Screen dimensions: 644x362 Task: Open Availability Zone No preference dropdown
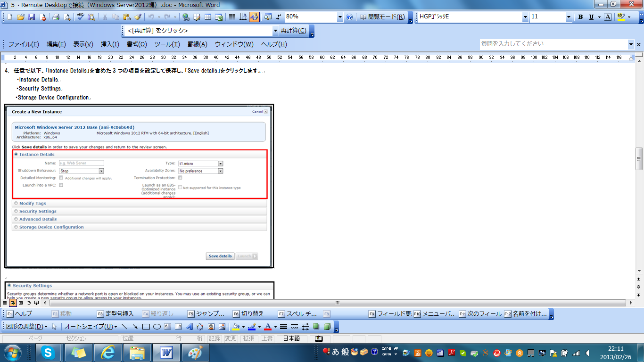(220, 171)
